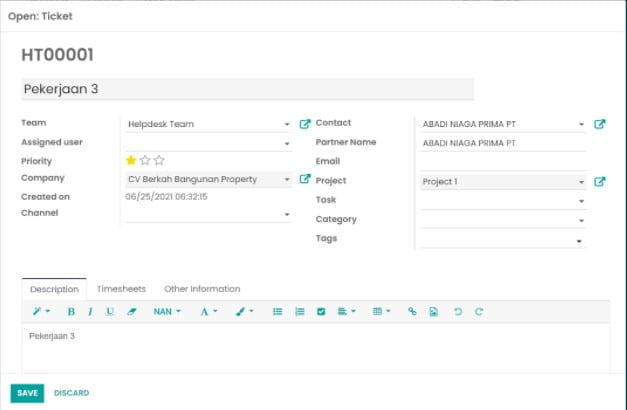Insert a link using chain icon
The width and height of the screenshot is (627, 410).
(412, 312)
